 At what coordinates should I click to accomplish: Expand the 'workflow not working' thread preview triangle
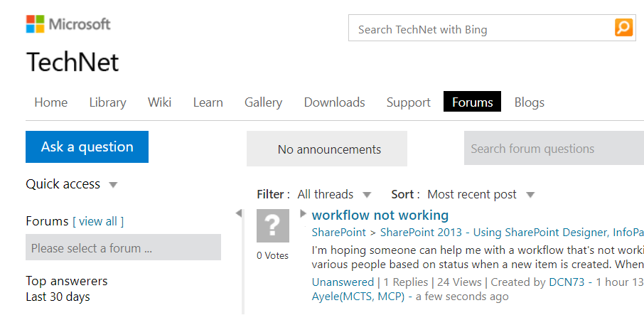point(303,213)
